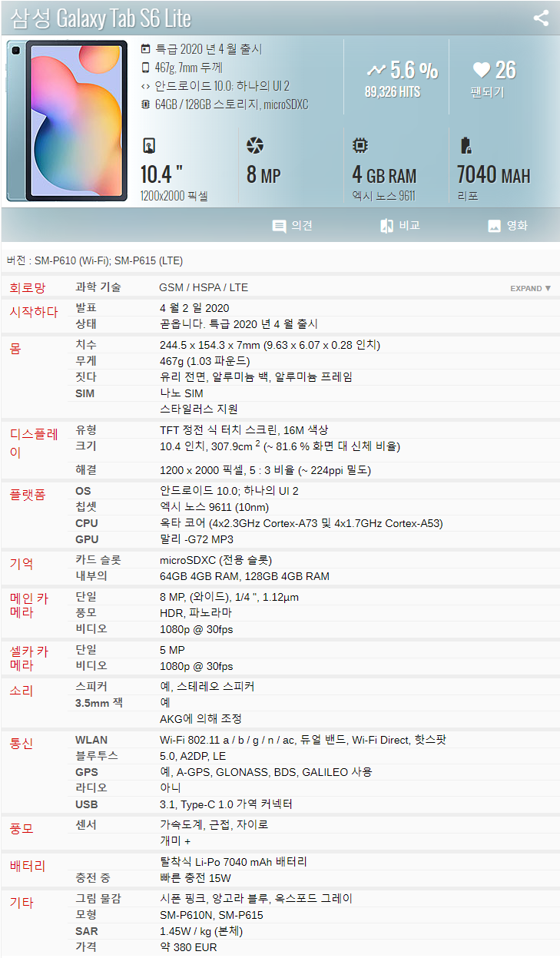Click the 약 380 EUR price value

(x=188, y=947)
